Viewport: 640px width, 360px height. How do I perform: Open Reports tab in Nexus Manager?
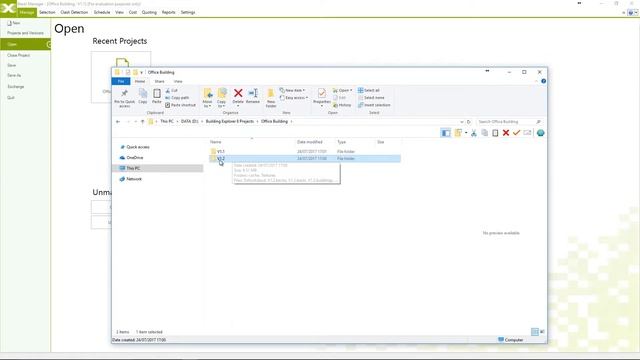[168, 13]
